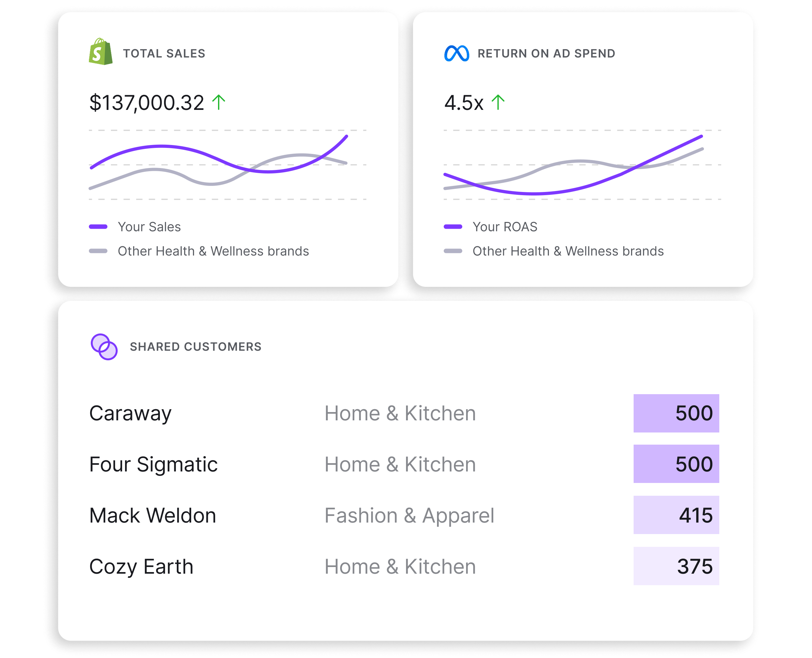Open the Cozy Earth brand entry

click(x=141, y=567)
